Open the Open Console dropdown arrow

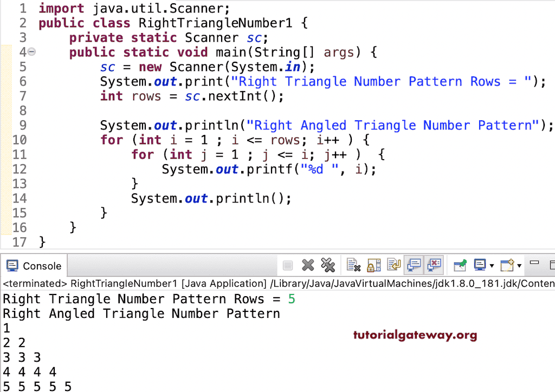(519, 266)
